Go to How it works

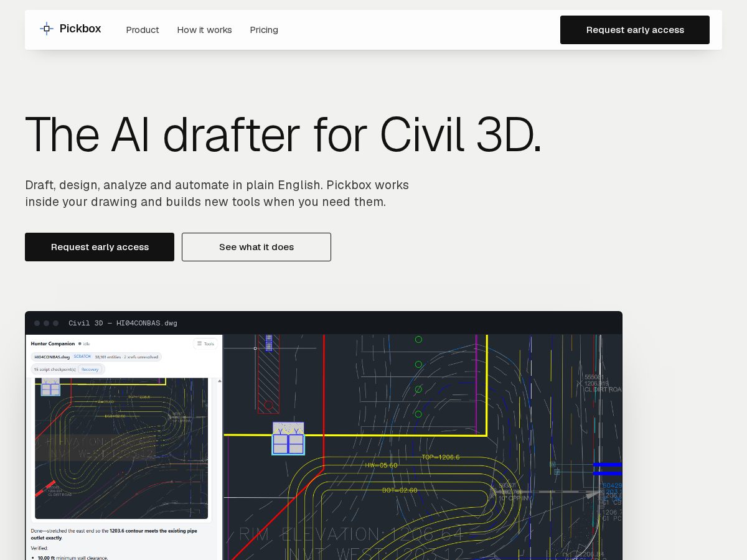pos(204,30)
